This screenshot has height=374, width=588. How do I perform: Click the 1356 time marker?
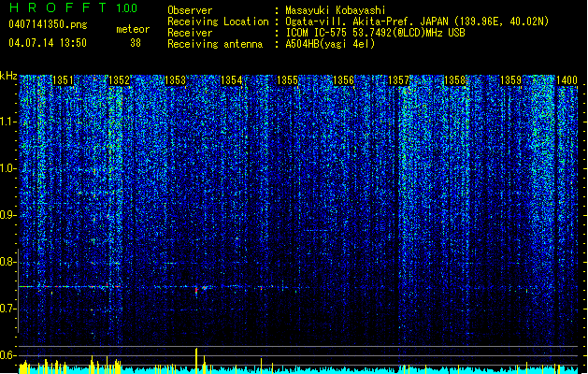[343, 80]
